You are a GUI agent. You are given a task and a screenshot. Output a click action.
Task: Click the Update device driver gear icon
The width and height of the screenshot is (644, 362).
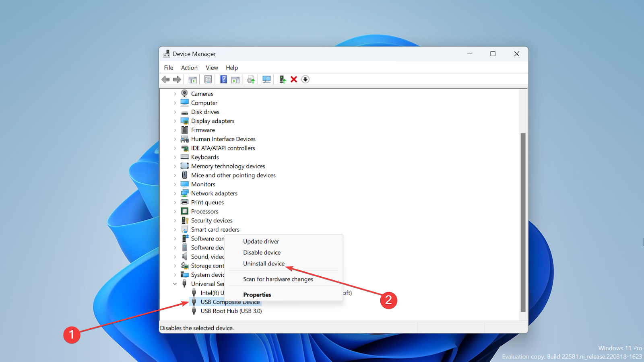pos(251,80)
